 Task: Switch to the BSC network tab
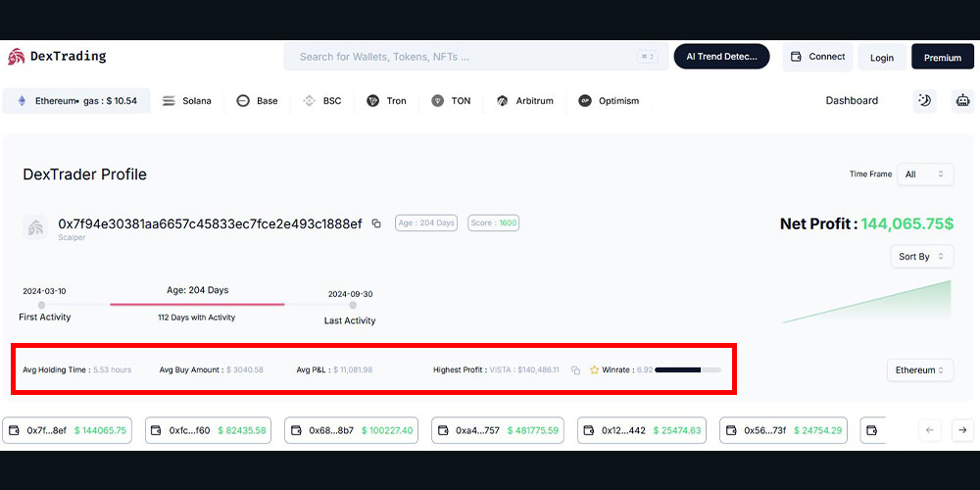click(x=321, y=101)
